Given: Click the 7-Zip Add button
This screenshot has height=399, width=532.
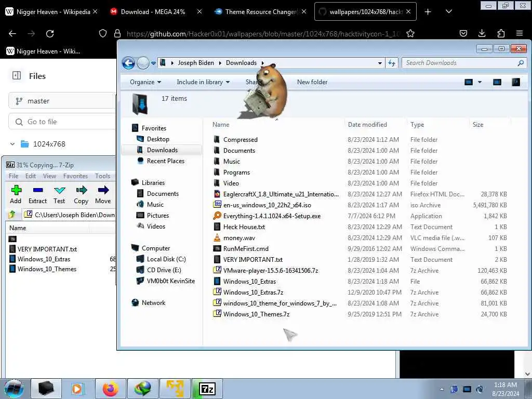Looking at the screenshot, I should pos(16,194).
